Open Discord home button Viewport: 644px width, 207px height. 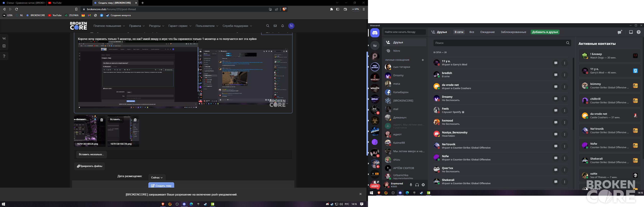(375, 33)
